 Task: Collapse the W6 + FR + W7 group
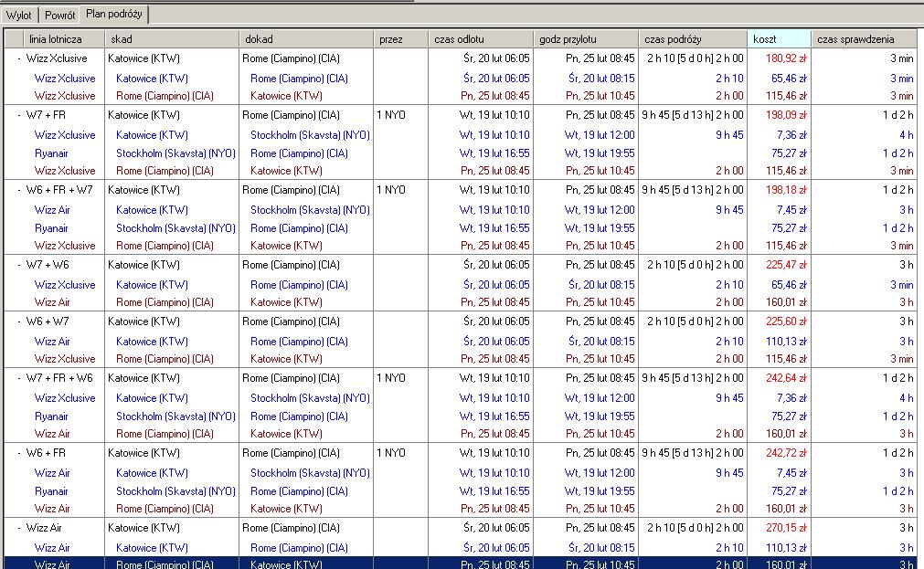[x=19, y=190]
